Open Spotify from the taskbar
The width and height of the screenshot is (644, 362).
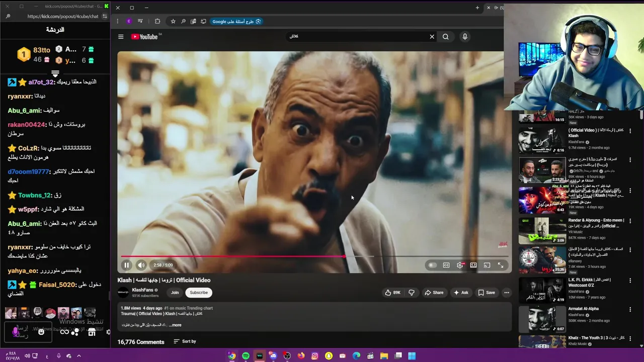pyautogui.click(x=246, y=356)
